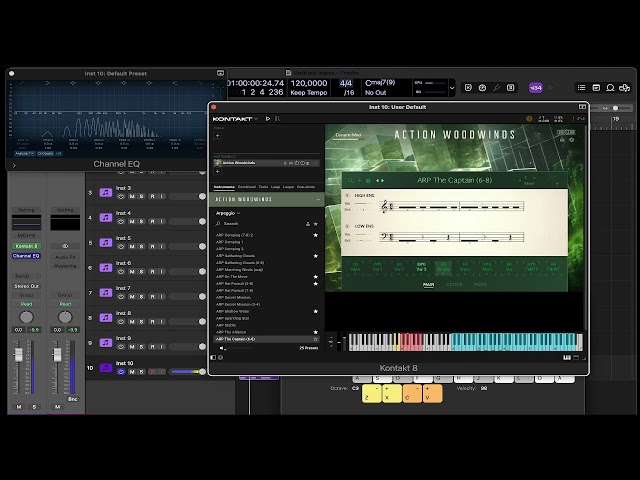Click the first channel strip pan knob
This screenshot has width=640, height=480.
click(x=26, y=317)
